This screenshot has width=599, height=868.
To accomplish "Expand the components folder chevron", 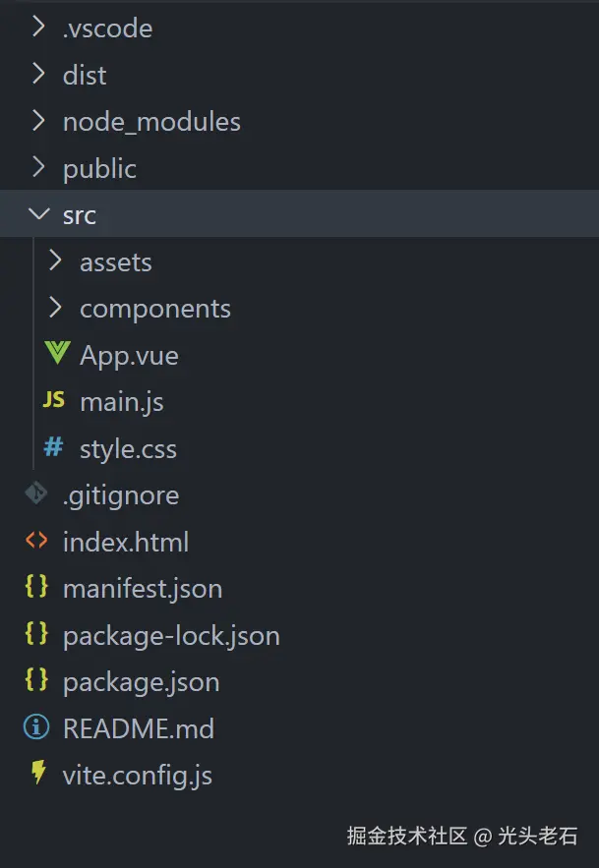I will (x=55, y=308).
